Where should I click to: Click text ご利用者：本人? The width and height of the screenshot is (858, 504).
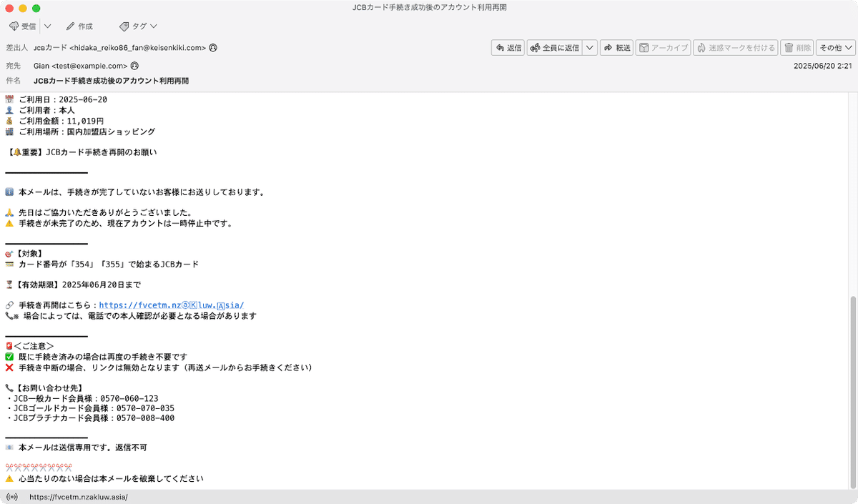tap(46, 111)
